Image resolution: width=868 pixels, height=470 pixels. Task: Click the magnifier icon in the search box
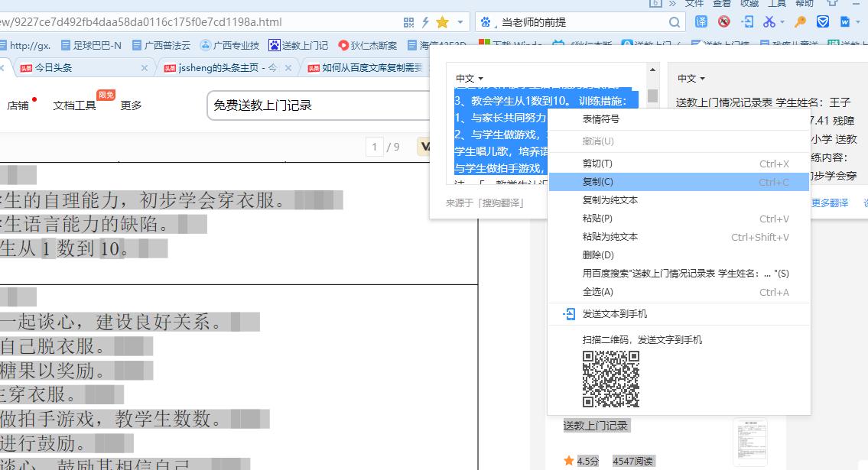pyautogui.click(x=674, y=23)
